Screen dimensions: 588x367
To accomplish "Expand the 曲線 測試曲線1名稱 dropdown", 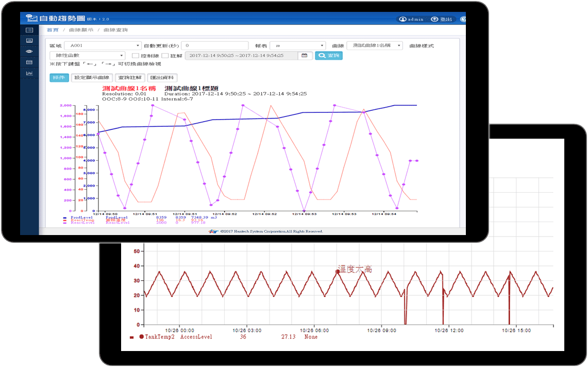I will tap(375, 45).
